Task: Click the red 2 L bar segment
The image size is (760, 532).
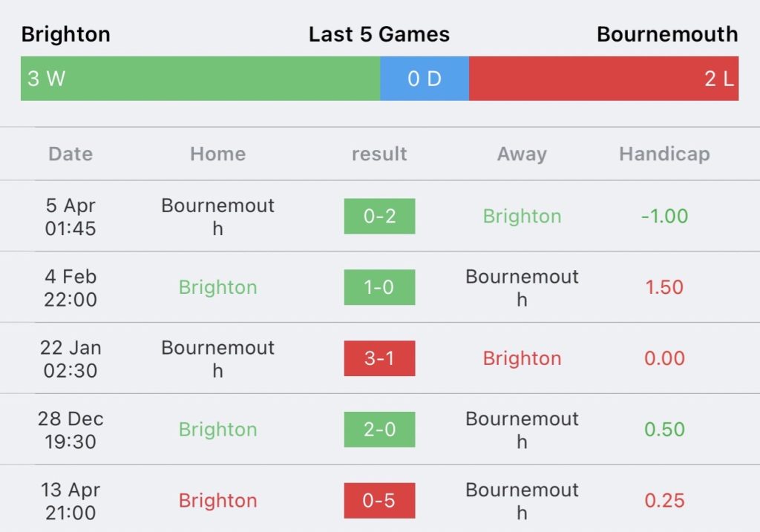Action: click(x=603, y=79)
